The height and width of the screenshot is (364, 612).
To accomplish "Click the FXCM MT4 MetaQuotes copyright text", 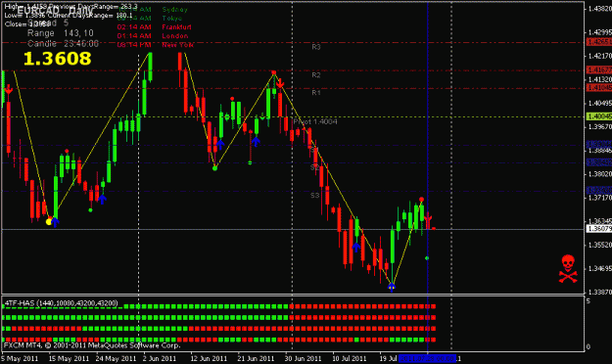I will point(92,345).
